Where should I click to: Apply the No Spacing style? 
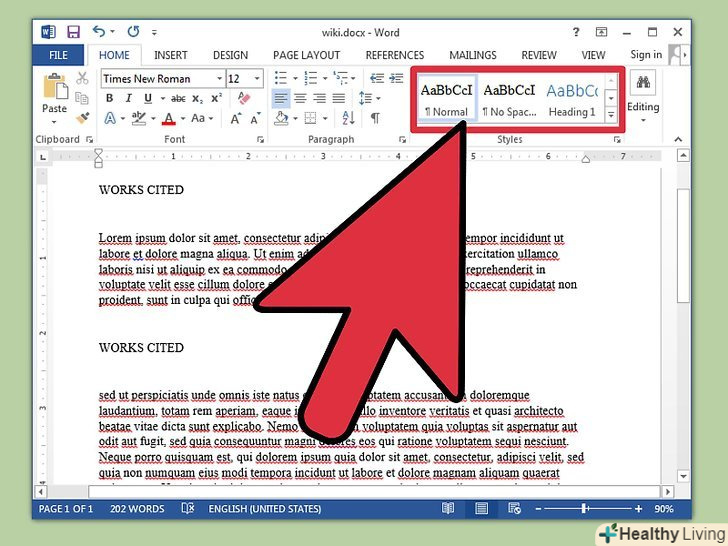(x=509, y=99)
